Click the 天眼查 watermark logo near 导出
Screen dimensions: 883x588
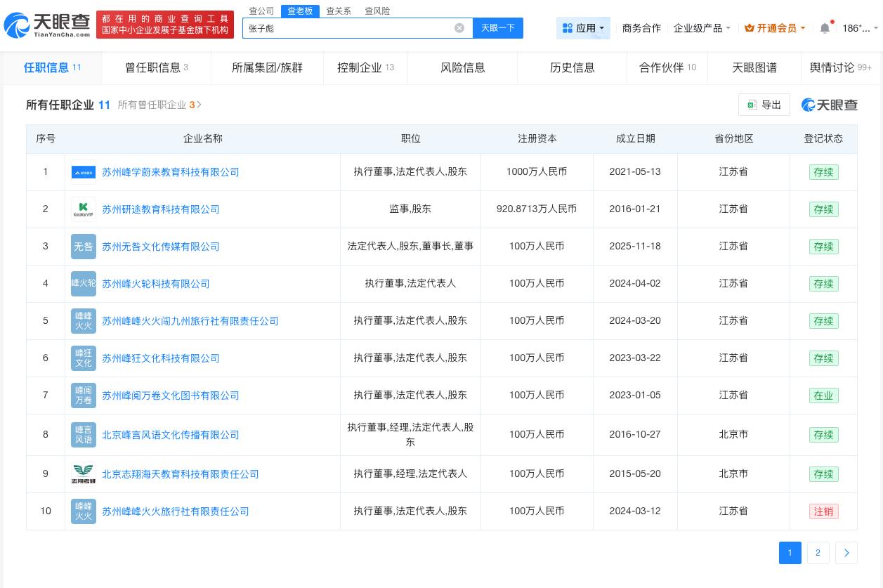tap(830, 105)
